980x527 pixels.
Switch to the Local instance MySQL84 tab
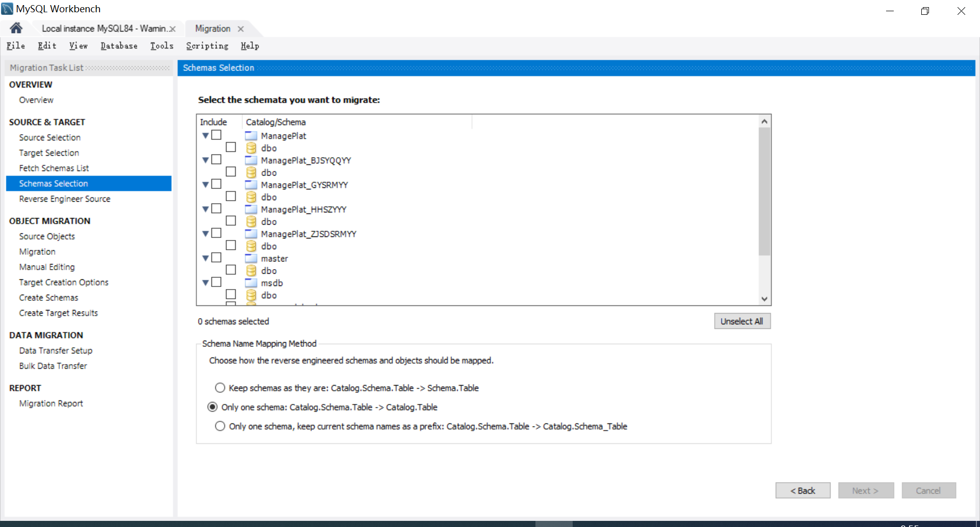(x=104, y=29)
